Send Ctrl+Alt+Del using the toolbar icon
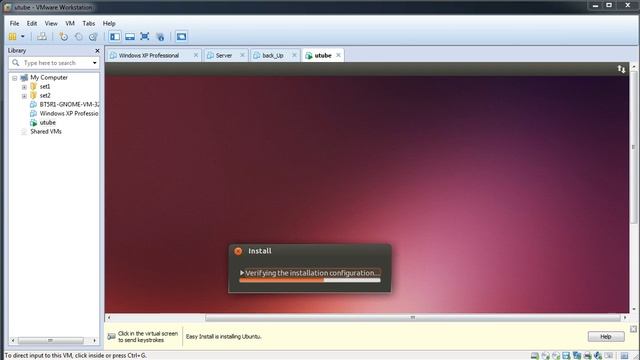The width and height of the screenshot is (640, 360). click(x=42, y=37)
